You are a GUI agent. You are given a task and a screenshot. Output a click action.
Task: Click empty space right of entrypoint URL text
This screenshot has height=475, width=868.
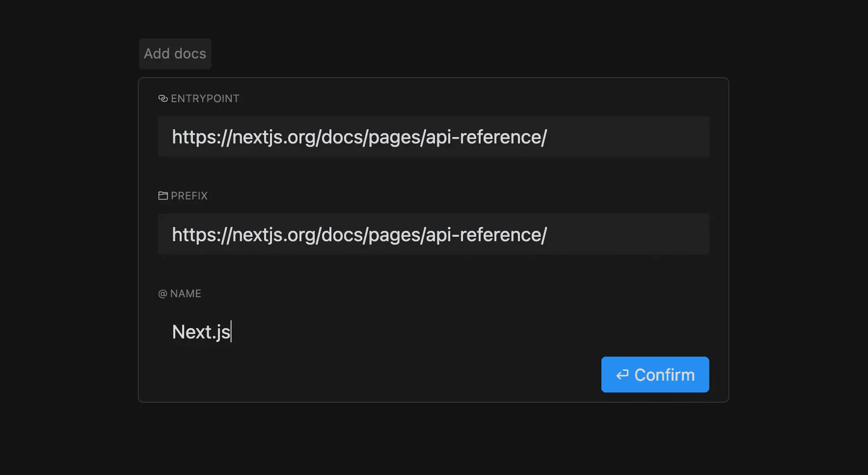[x=628, y=137]
